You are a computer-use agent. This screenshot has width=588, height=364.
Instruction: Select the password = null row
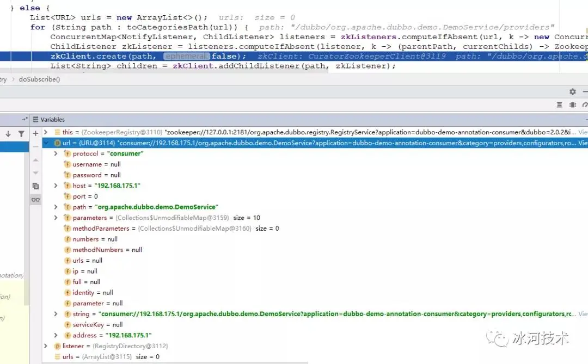coord(315,175)
